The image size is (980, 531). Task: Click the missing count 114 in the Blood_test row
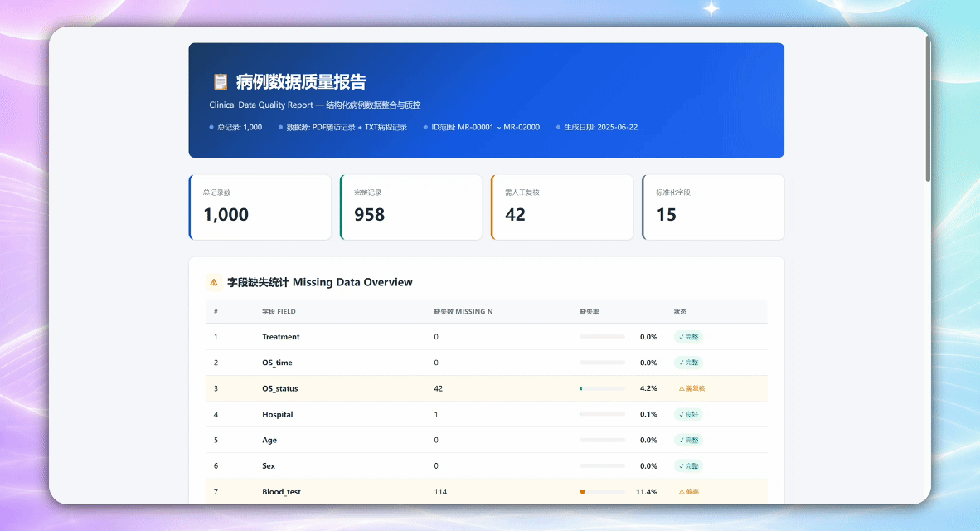440,492
